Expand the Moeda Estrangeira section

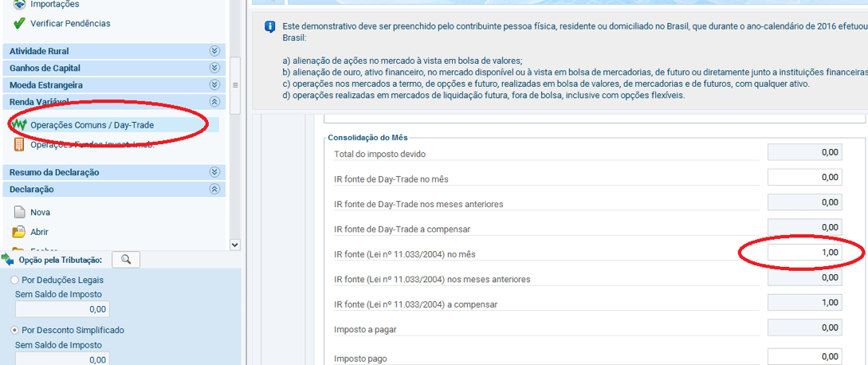click(x=214, y=84)
